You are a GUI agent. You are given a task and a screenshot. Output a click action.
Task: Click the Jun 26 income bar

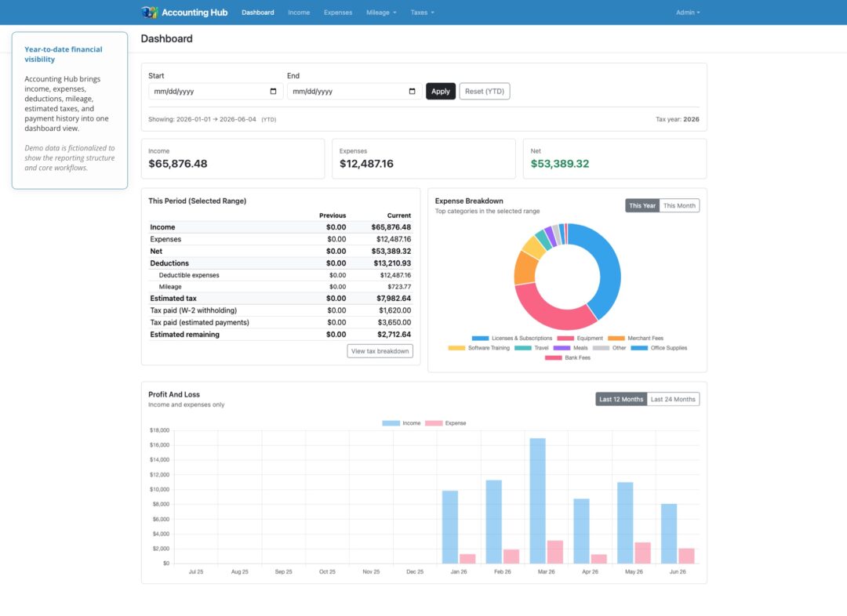[669, 534]
